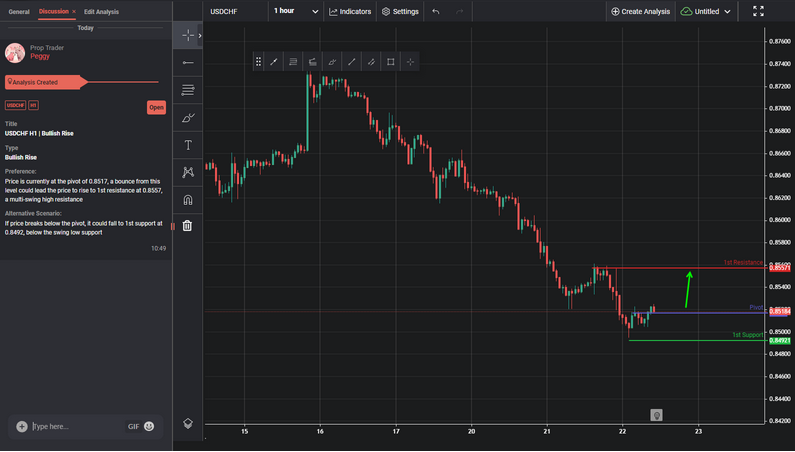Screen dimensions: 795x452
Task: Grab the floating toolbar drag handle
Action: 258,62
